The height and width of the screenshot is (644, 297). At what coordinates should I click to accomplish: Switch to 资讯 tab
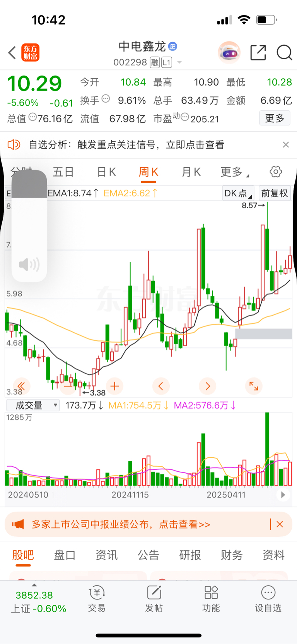(x=107, y=555)
